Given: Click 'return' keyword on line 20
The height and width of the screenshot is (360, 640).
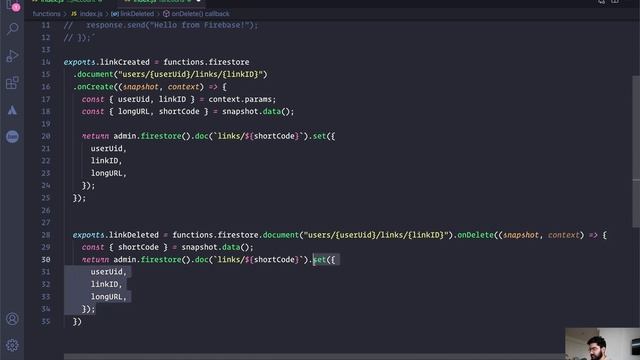Looking at the screenshot, I should (x=95, y=136).
